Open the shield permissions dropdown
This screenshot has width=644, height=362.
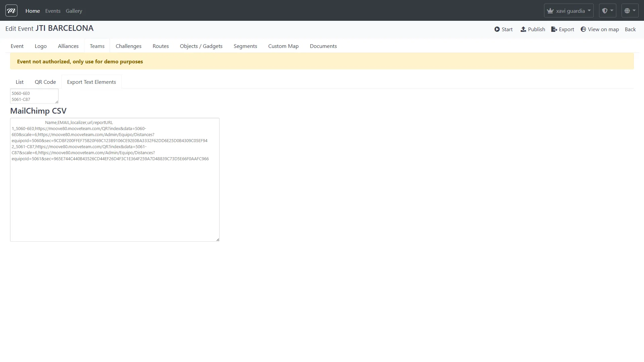pos(608,10)
